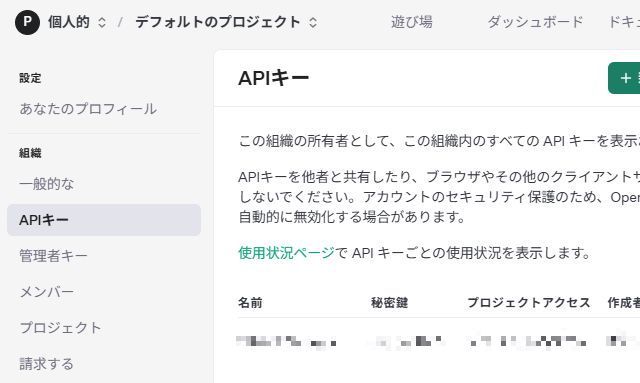Open the 個人的 organization switcher
The width and height of the screenshot is (640, 383).
tap(77, 22)
